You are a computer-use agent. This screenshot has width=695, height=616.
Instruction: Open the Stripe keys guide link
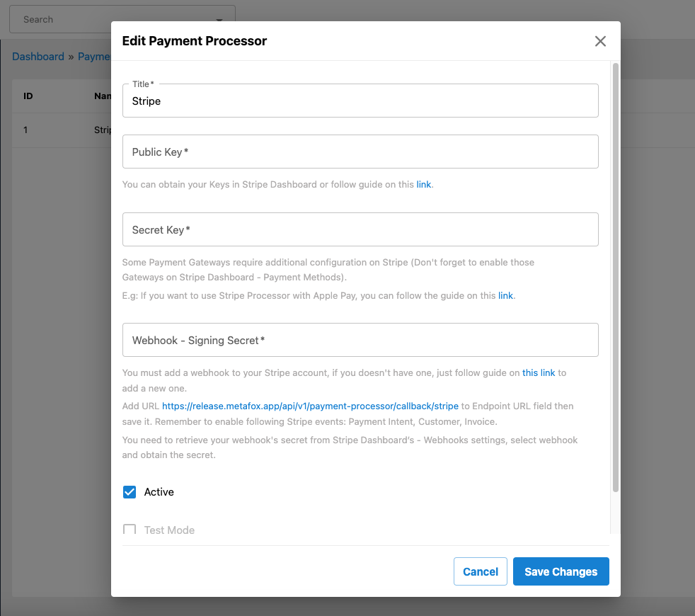click(424, 185)
